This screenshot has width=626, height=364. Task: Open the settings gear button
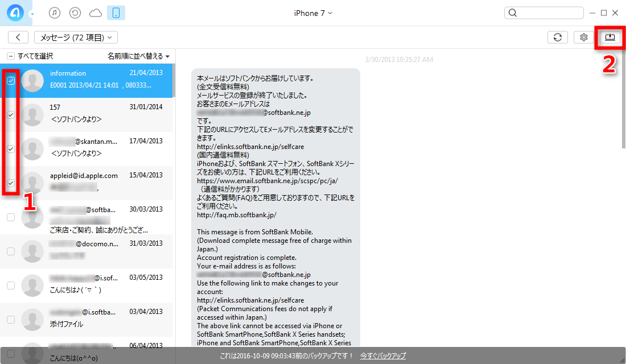coord(584,37)
